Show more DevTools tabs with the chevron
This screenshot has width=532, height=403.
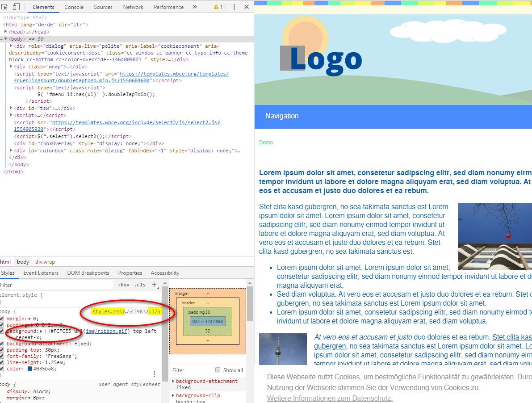195,7
